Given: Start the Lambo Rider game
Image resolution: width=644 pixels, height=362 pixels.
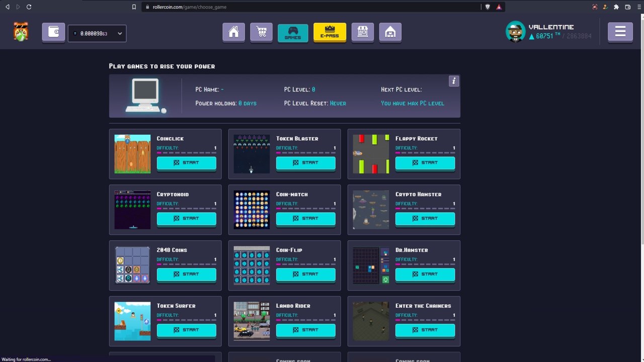Looking at the screenshot, I should (306, 330).
